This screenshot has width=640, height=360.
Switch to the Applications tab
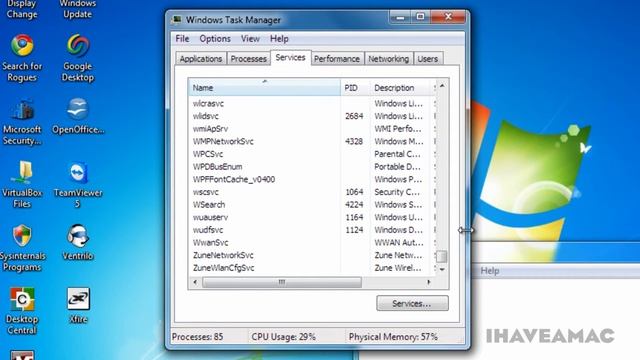[x=201, y=59]
